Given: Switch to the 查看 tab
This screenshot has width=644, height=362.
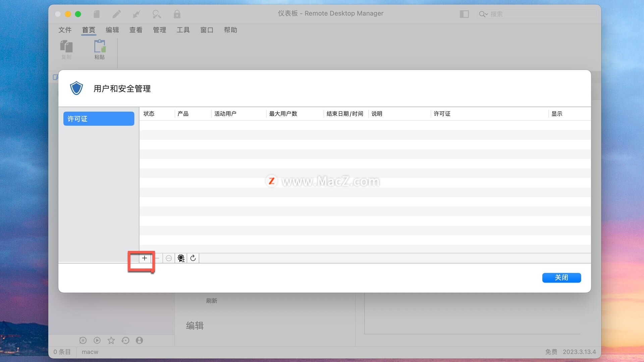Looking at the screenshot, I should click(136, 30).
